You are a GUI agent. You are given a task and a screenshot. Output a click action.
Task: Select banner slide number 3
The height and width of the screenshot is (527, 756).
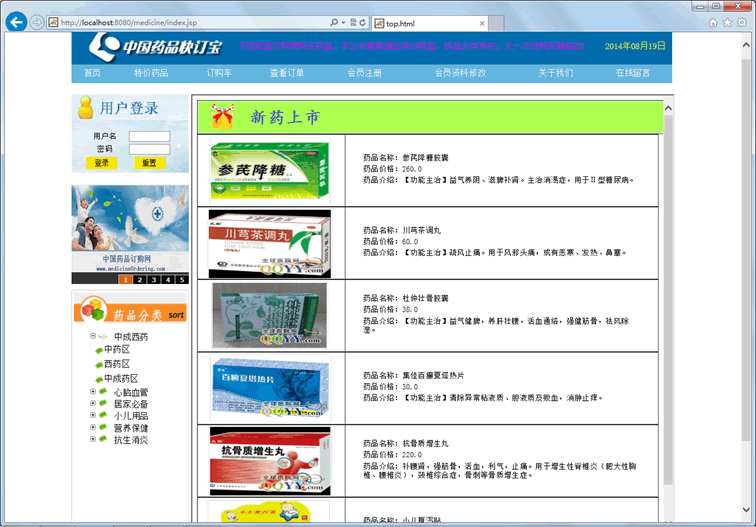click(154, 280)
